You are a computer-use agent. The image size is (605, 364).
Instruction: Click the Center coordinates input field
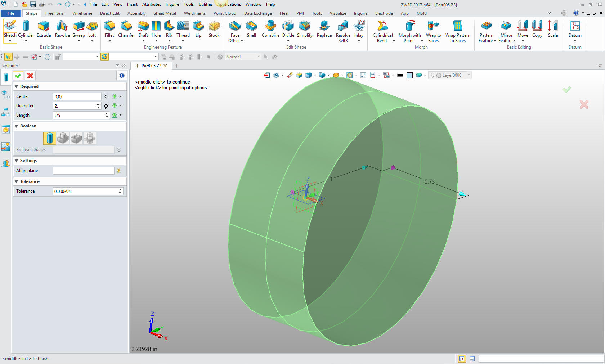pos(77,96)
